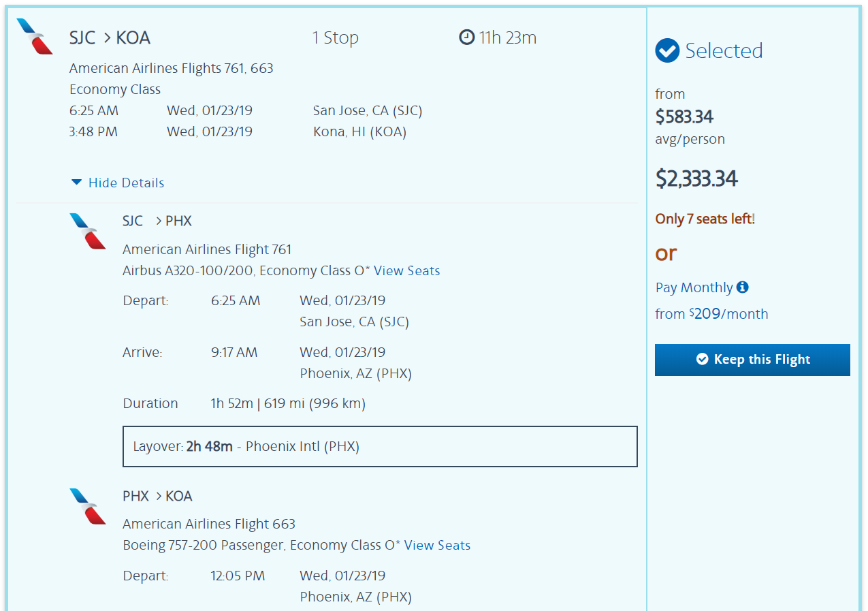Collapse flight info with Hide Details
Screen dimensions: 868x611
(126, 183)
